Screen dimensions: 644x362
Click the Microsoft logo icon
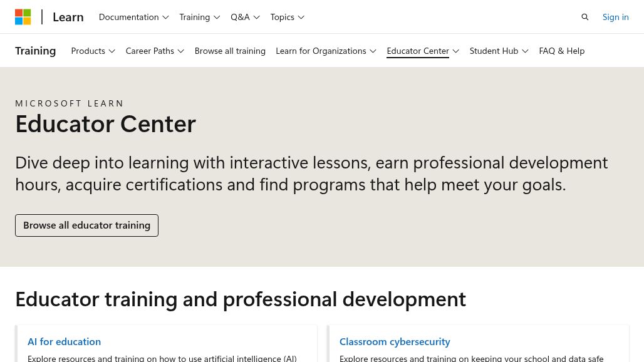(23, 17)
